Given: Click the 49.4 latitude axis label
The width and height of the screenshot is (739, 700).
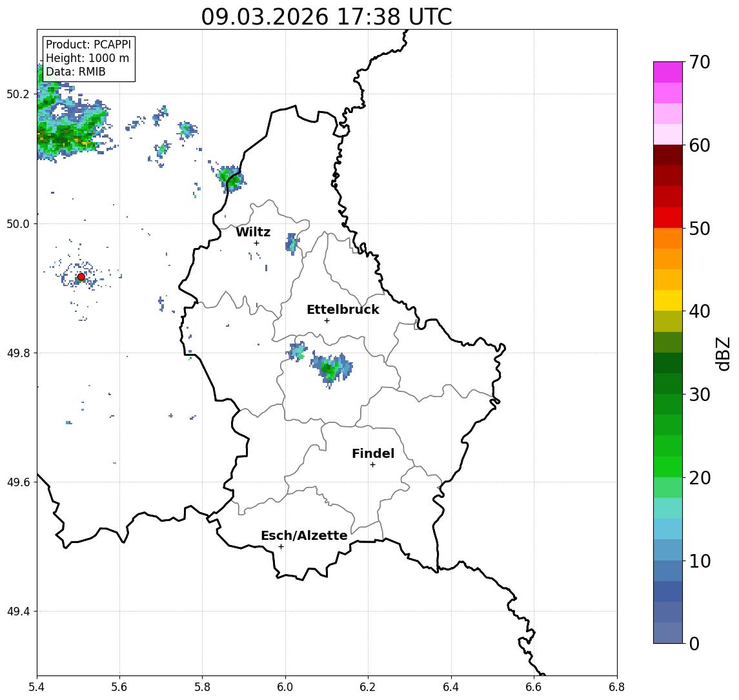Looking at the screenshot, I should coord(17,612).
